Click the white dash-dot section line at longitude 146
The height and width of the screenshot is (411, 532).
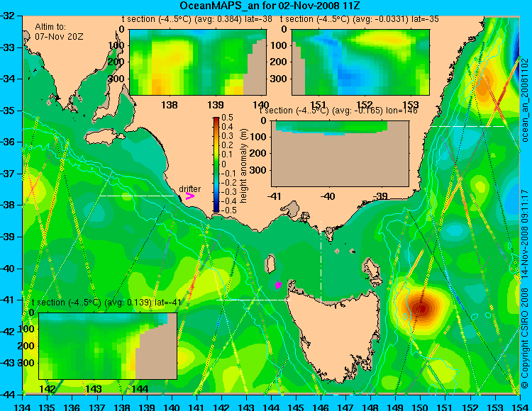321,262
